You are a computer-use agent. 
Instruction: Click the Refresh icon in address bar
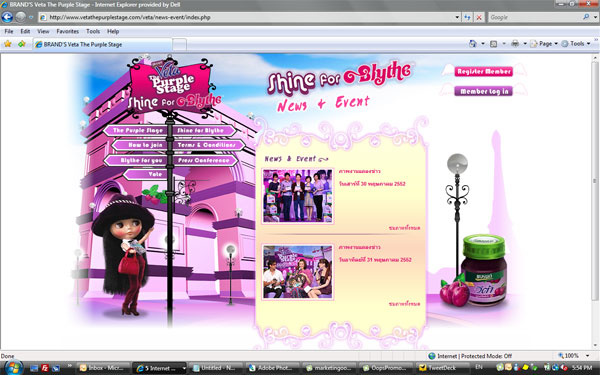pos(467,17)
